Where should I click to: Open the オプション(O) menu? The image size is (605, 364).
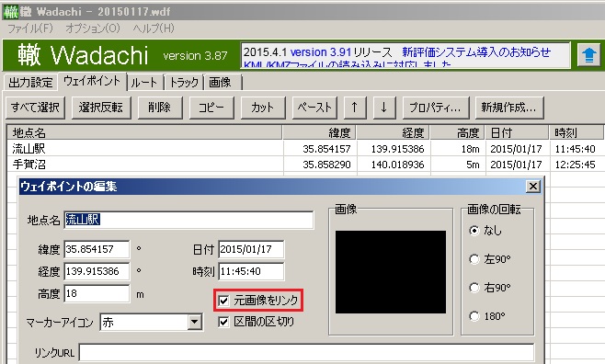click(93, 28)
